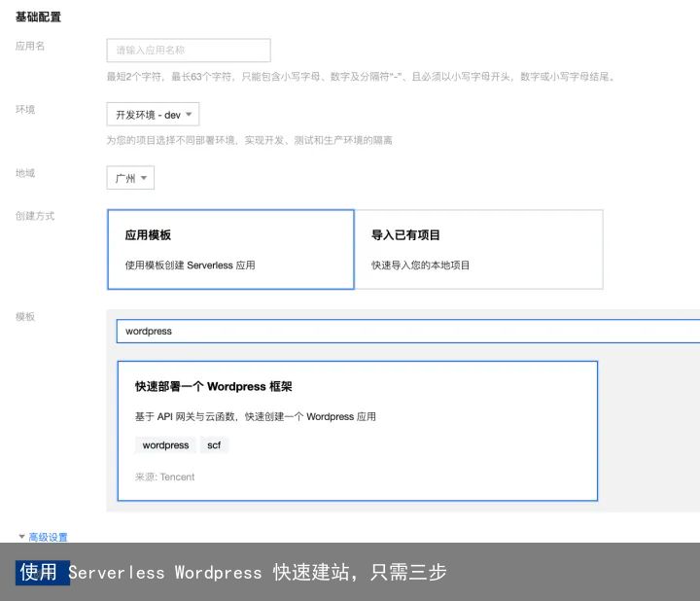Select the 快速部署一个 Wordpress 框架 template card

358,431
